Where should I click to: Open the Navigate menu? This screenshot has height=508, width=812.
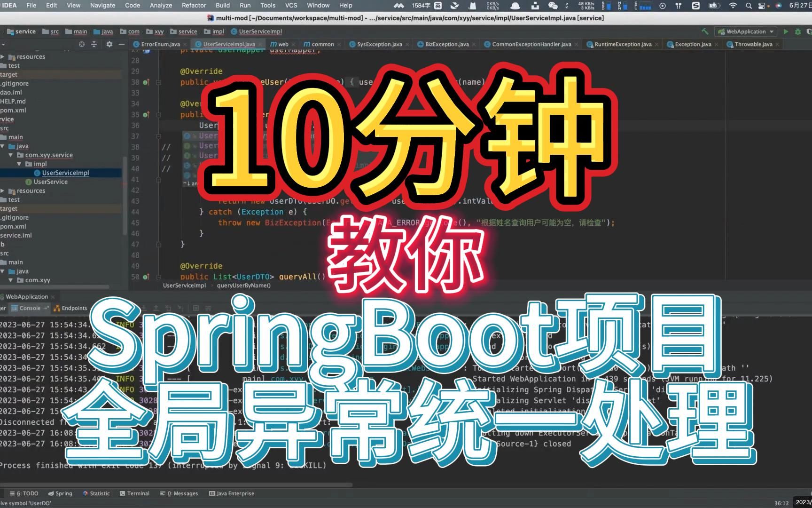[102, 5]
